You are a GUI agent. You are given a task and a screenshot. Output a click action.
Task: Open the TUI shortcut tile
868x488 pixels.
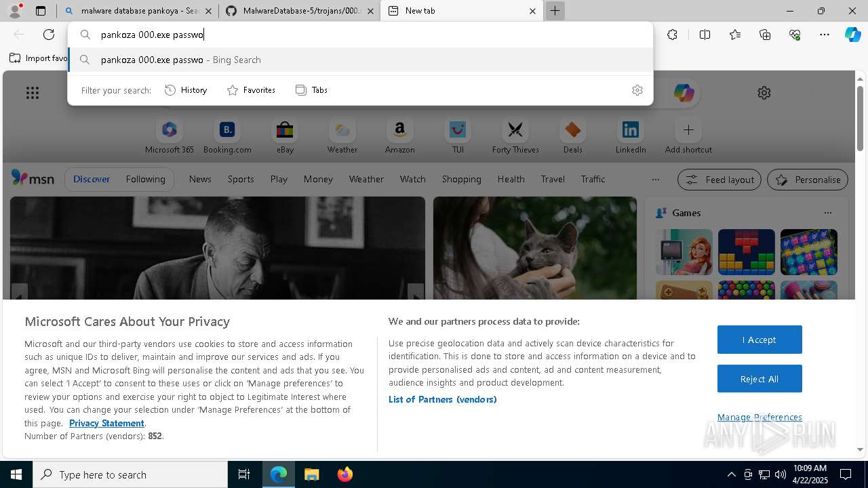pyautogui.click(x=458, y=136)
